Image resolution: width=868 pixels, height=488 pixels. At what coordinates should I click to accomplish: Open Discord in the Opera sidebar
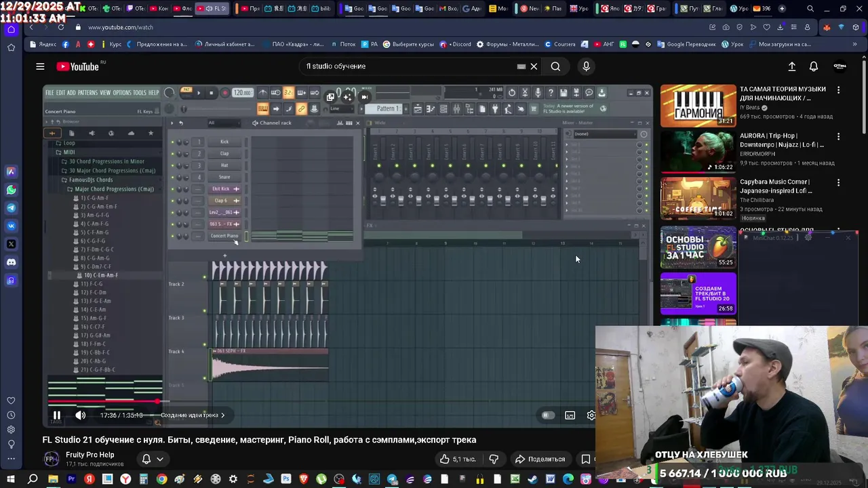tap(11, 262)
